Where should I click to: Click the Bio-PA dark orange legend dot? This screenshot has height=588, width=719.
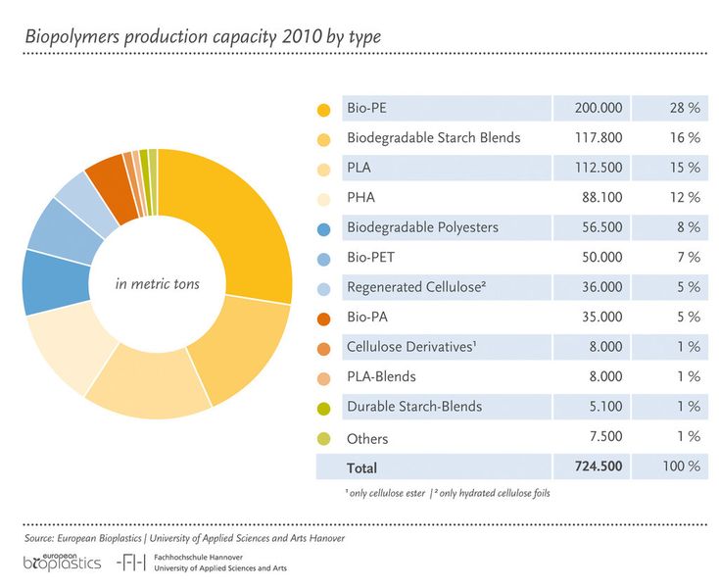323,318
